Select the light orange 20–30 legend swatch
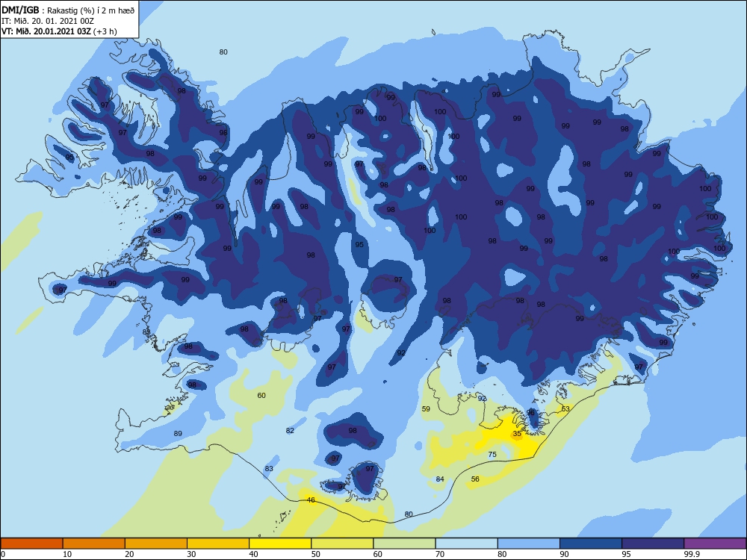This screenshot has height=560, width=747. (156, 544)
